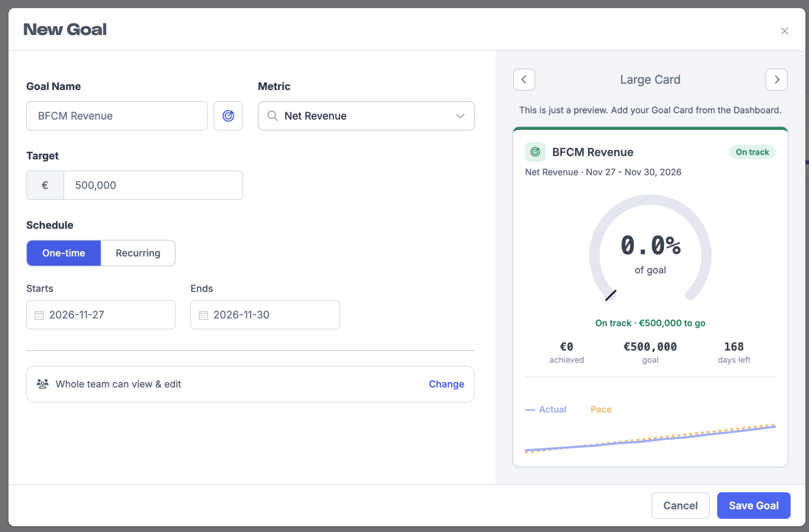Image resolution: width=809 pixels, height=532 pixels.
Task: Click the Pace legend label
Action: coord(601,409)
